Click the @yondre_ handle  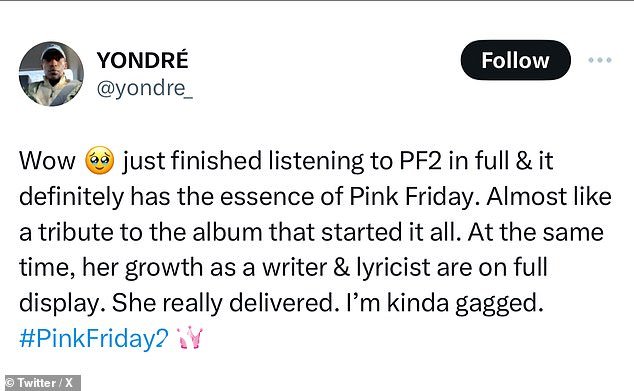tap(145, 88)
